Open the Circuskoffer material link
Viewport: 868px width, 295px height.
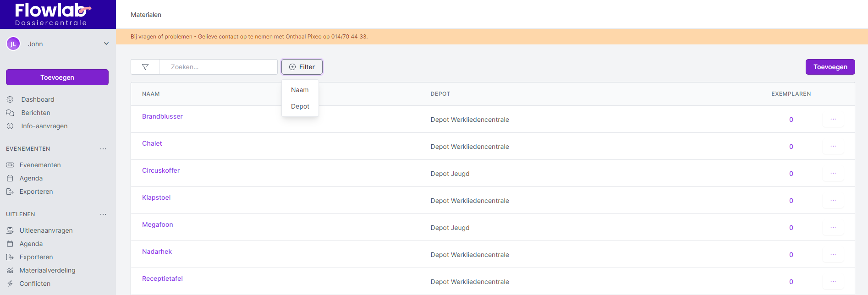pyautogui.click(x=161, y=170)
